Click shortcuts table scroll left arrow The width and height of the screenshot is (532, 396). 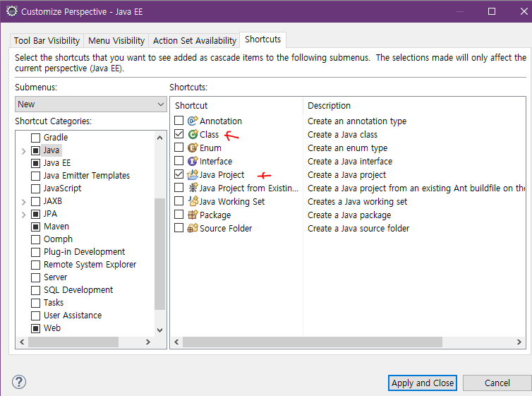(x=176, y=342)
